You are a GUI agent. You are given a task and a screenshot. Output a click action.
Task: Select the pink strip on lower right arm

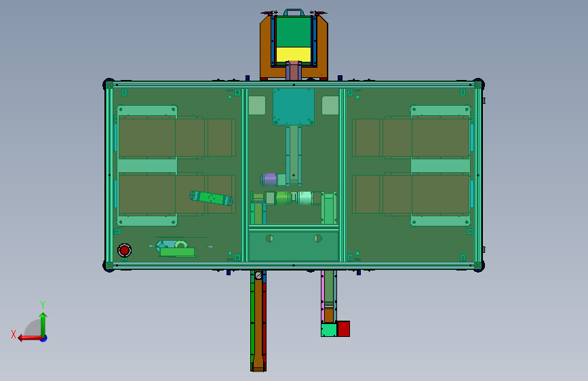323,296
